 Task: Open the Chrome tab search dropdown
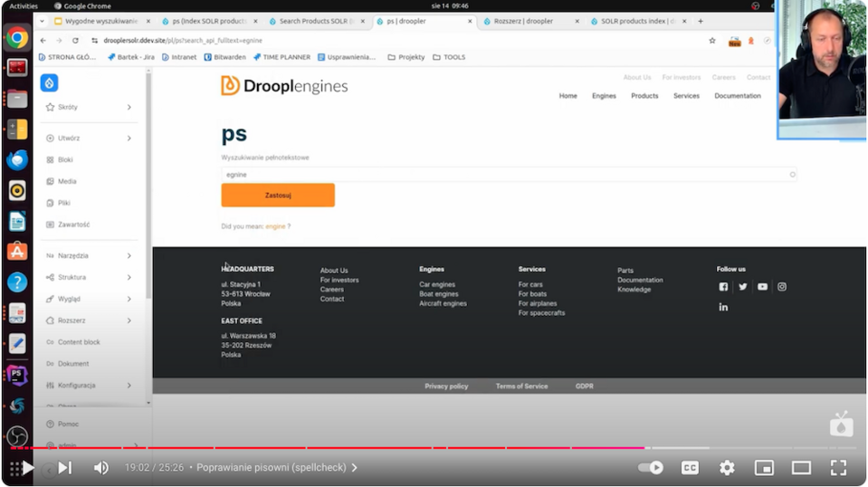42,21
